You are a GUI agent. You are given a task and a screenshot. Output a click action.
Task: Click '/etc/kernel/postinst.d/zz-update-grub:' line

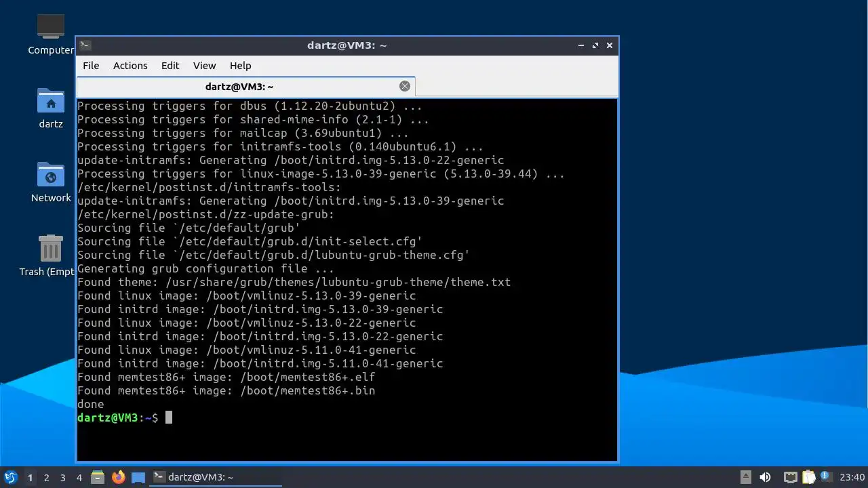point(205,214)
